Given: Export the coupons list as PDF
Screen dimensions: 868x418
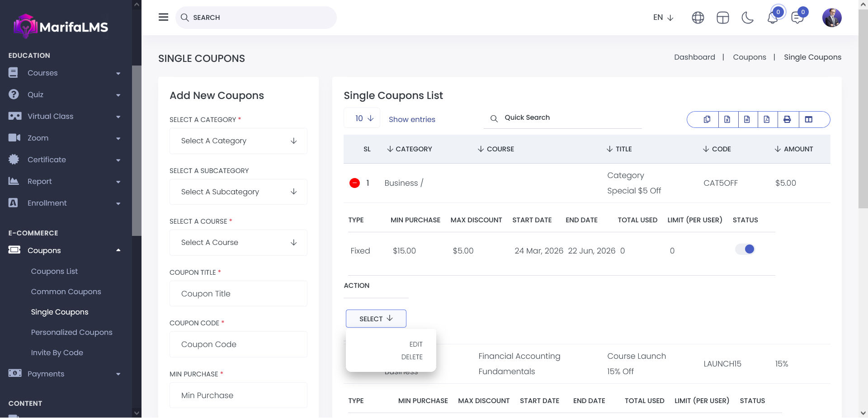Looking at the screenshot, I should click(x=767, y=119).
